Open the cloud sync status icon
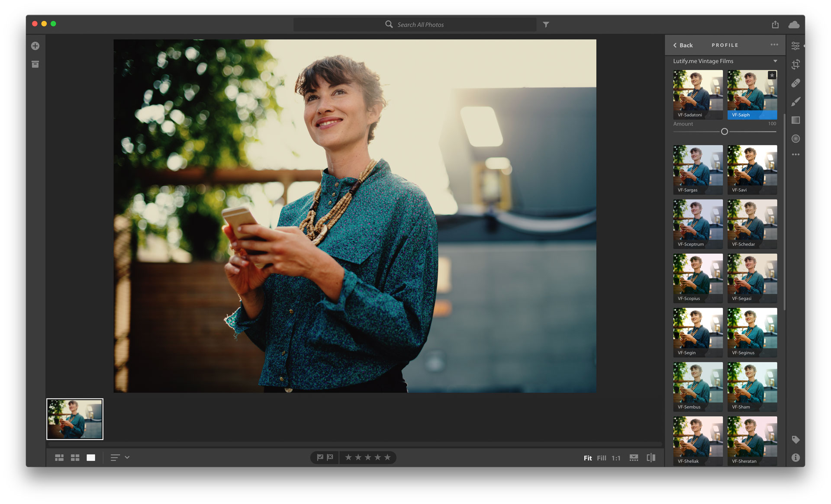 pos(794,25)
